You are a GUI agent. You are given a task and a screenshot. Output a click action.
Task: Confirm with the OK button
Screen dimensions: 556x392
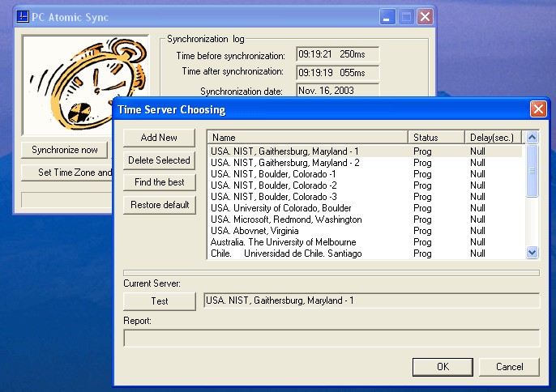[443, 367]
